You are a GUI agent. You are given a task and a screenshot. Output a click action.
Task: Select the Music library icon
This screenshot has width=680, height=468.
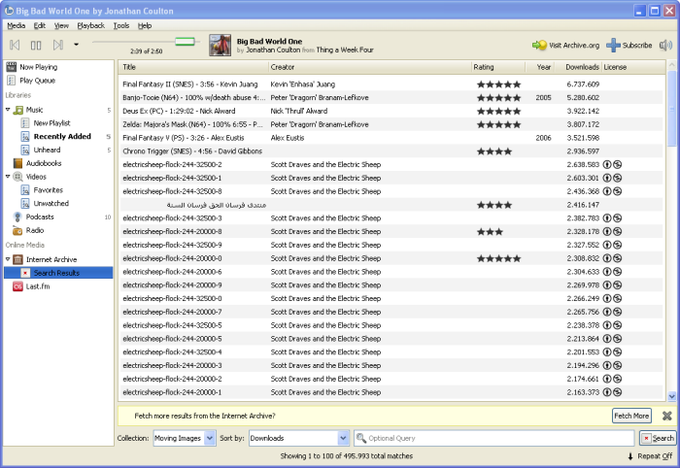18,110
